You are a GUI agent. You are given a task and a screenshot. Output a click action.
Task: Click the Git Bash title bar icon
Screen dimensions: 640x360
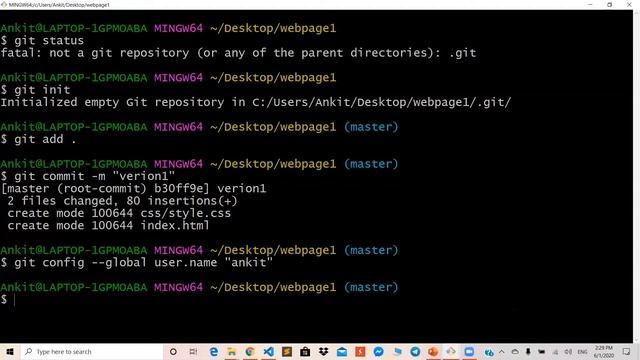[x=4, y=4]
